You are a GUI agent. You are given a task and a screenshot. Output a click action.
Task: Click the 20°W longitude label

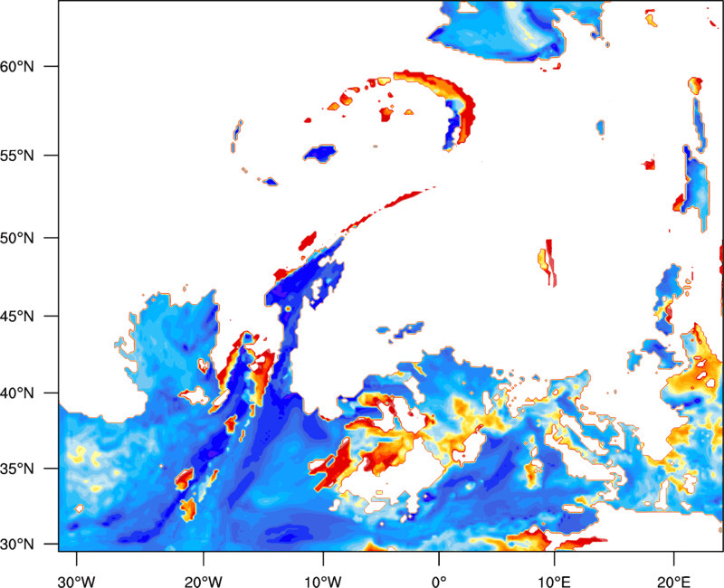coord(203,582)
